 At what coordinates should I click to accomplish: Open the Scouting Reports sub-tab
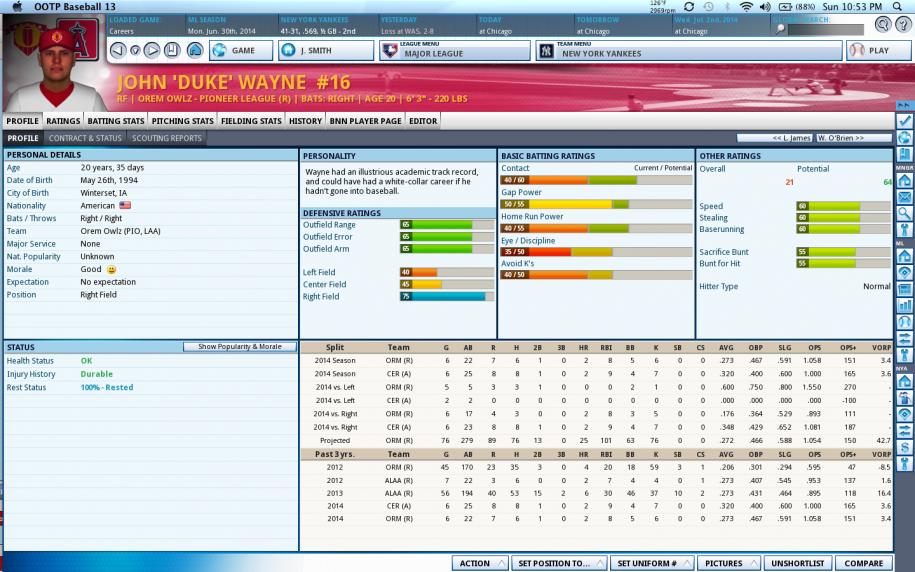[166, 138]
